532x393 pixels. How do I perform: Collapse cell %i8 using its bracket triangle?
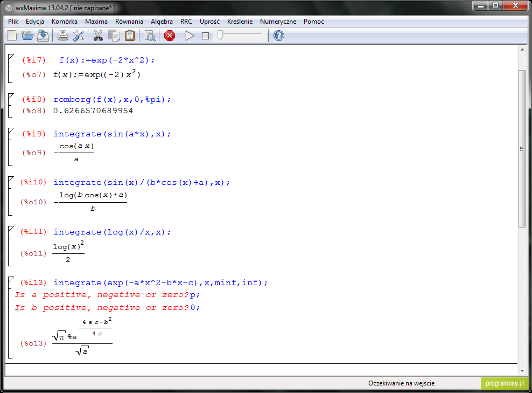(11, 96)
